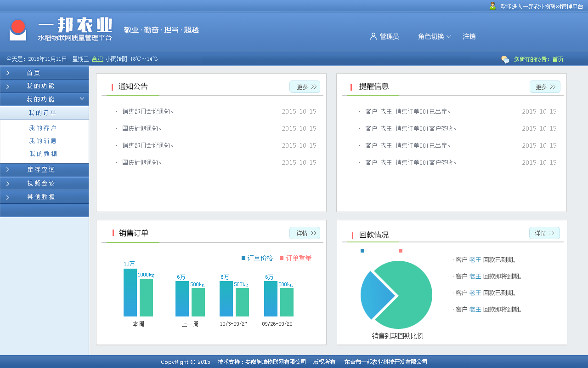
Task: Click the administrator person icon
Action: click(x=373, y=36)
